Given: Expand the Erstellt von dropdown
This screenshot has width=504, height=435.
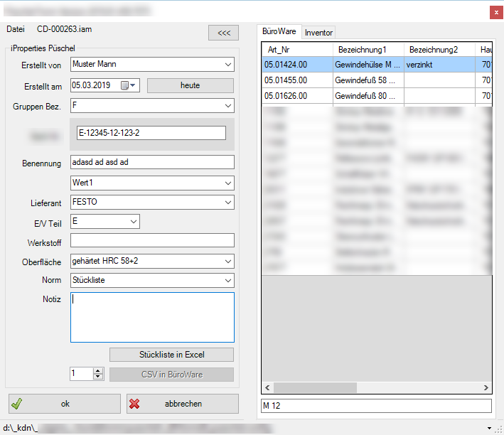Looking at the screenshot, I should coord(227,65).
